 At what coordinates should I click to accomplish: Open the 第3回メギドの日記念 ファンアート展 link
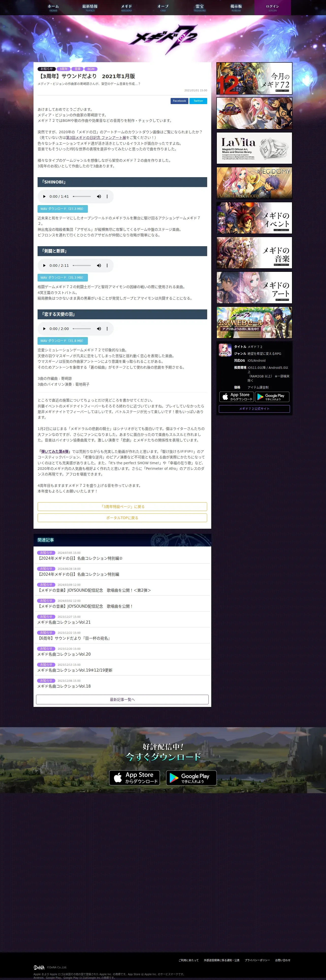(x=96, y=138)
